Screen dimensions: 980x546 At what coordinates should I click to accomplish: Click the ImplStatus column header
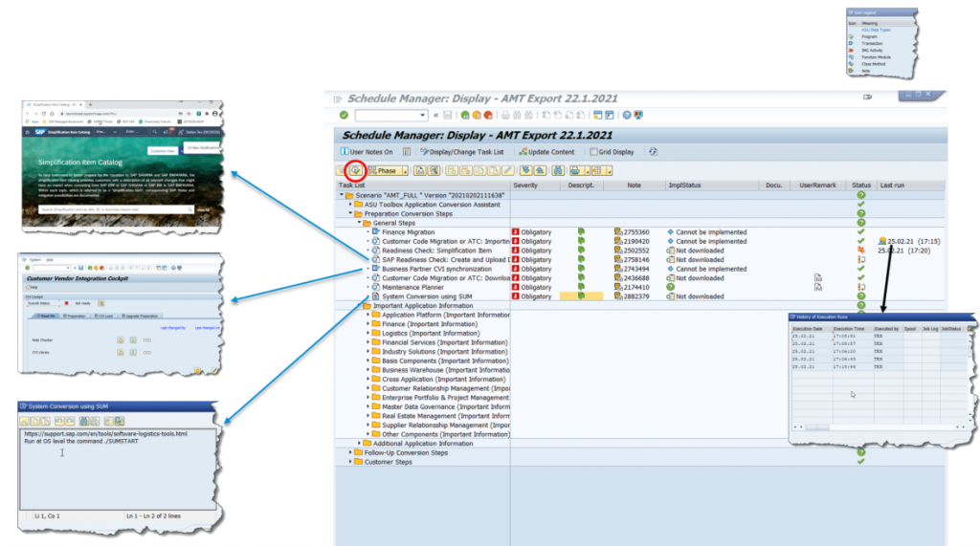[x=685, y=186]
